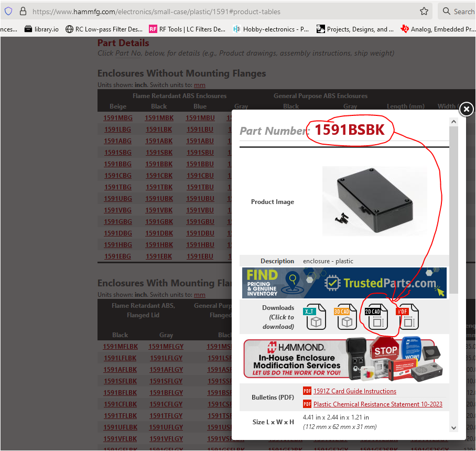Open part 1591CFLBK details
476x451 pixels.
click(x=120, y=404)
